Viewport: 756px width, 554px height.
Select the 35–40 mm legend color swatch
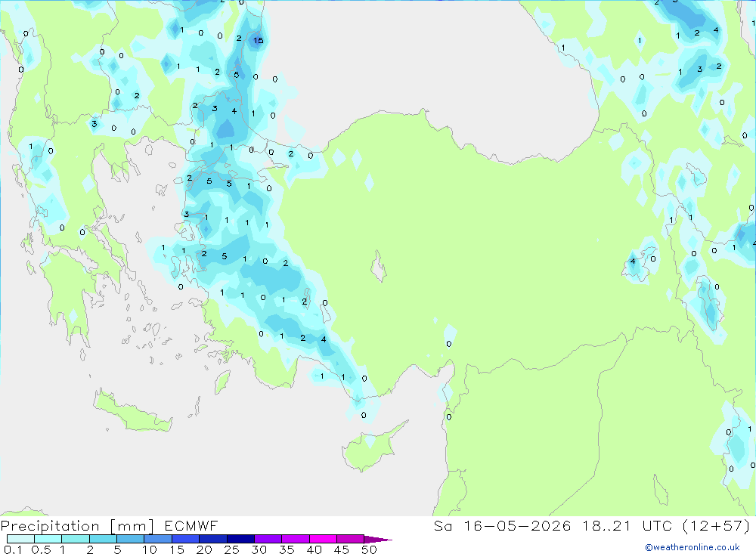tap(296, 539)
